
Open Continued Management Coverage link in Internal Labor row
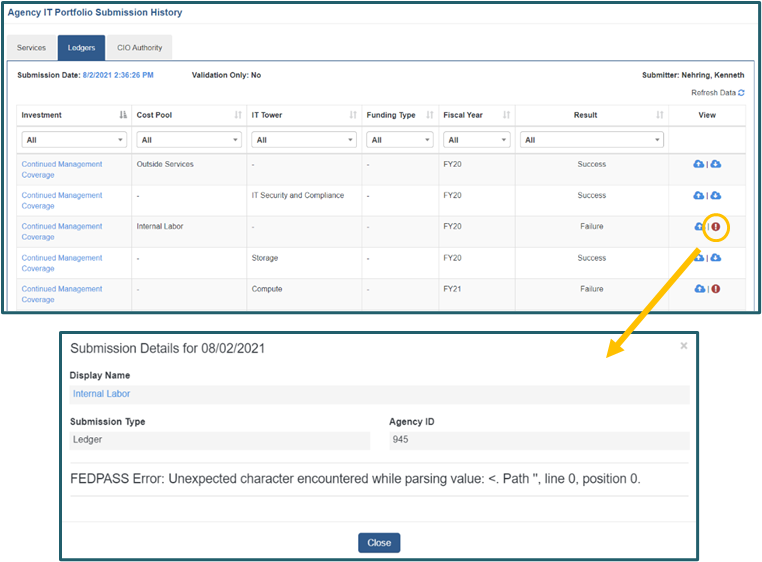click(x=62, y=232)
